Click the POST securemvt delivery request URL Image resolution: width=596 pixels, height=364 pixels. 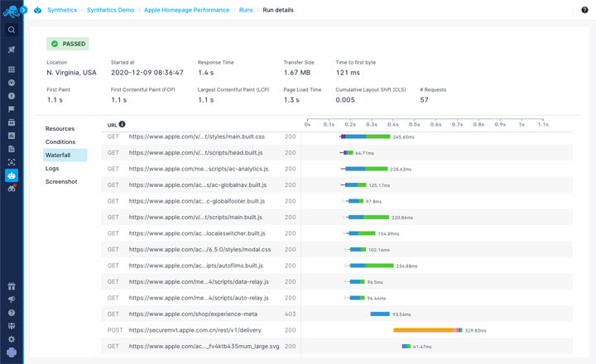pos(195,330)
